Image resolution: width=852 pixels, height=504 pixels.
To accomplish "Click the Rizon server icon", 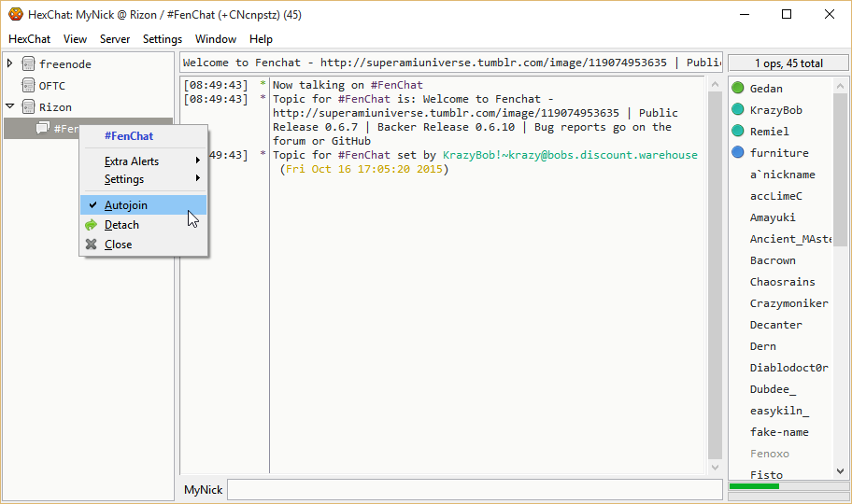I will tap(28, 107).
